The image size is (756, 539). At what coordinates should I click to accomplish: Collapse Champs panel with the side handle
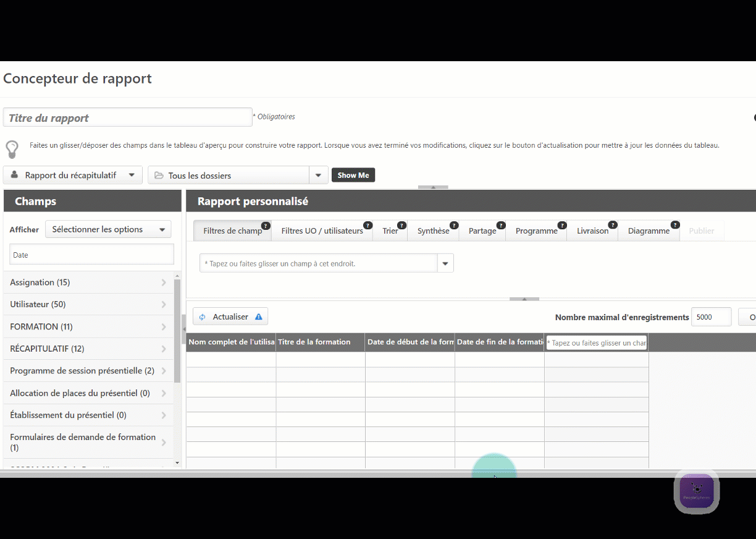183,329
